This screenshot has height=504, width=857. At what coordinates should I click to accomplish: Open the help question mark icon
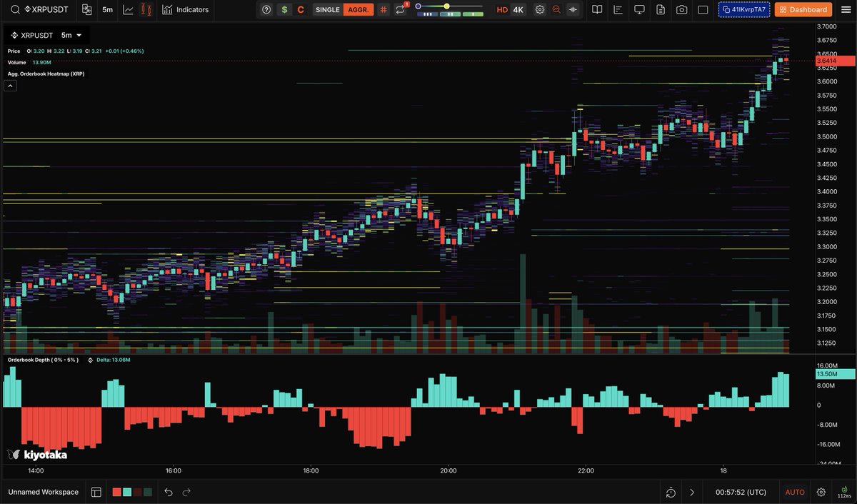266,10
